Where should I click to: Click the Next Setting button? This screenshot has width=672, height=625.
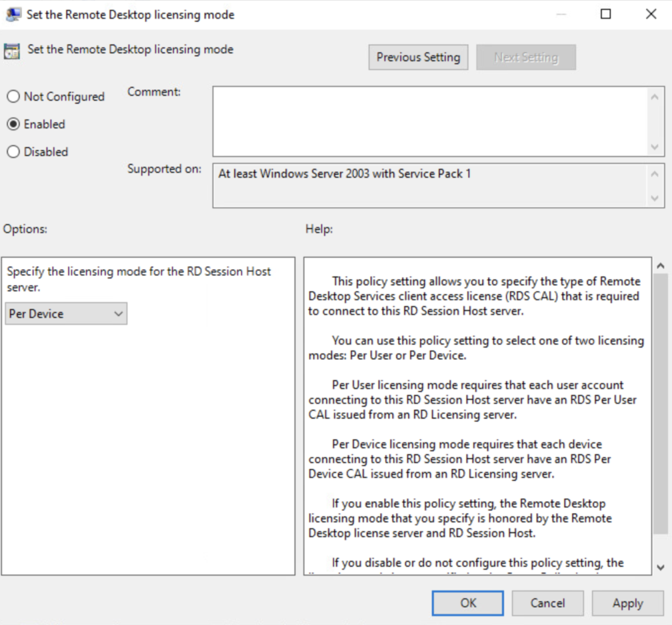526,57
